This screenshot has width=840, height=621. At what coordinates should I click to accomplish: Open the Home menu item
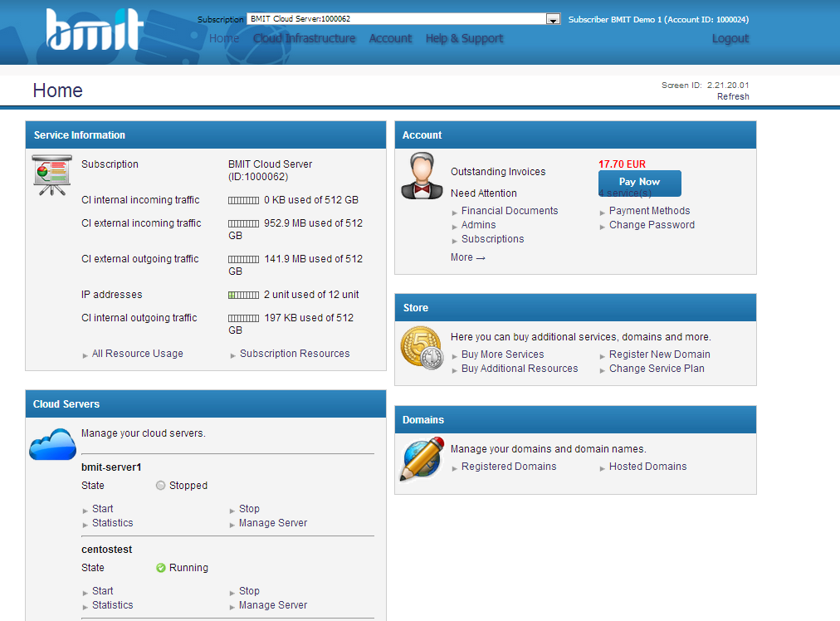pos(224,38)
